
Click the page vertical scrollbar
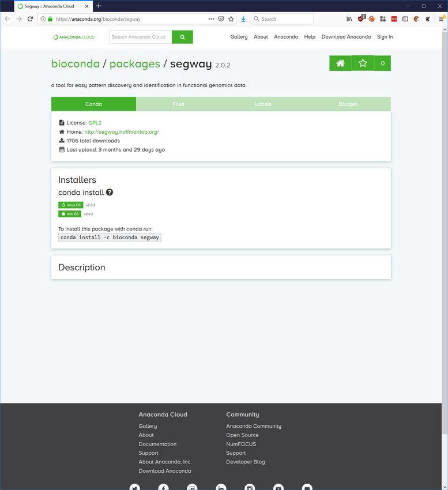point(445,233)
